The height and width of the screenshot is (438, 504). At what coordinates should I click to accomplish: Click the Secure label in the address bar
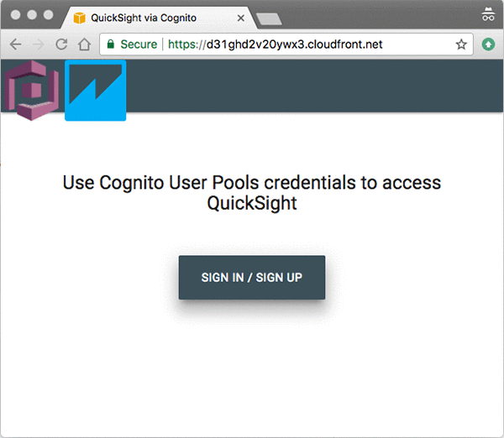(x=139, y=44)
